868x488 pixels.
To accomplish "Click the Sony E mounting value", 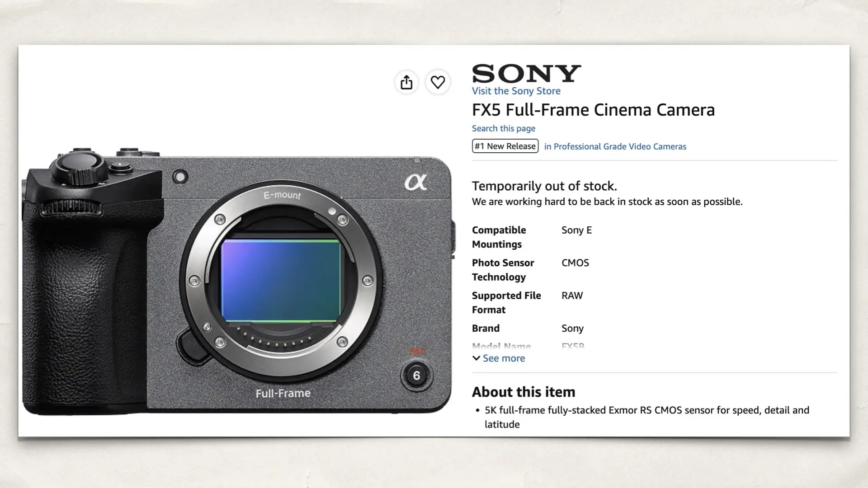I will coord(576,230).
